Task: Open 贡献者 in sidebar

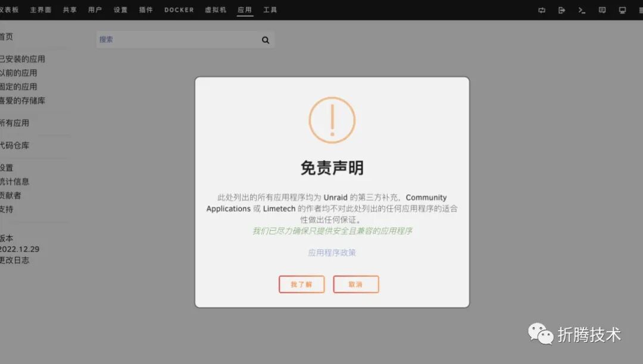Action: tap(10, 196)
